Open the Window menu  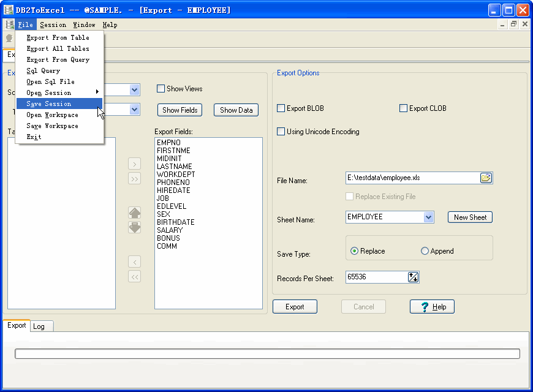pyautogui.click(x=85, y=25)
